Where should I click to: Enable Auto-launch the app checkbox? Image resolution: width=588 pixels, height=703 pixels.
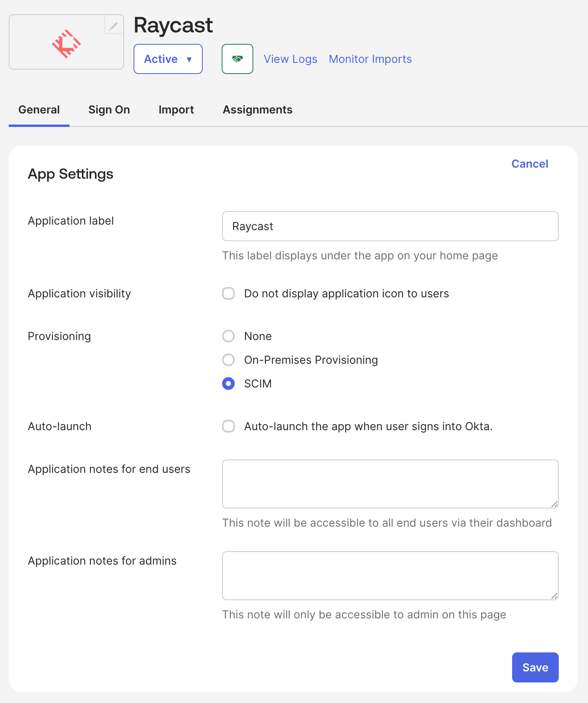point(228,426)
